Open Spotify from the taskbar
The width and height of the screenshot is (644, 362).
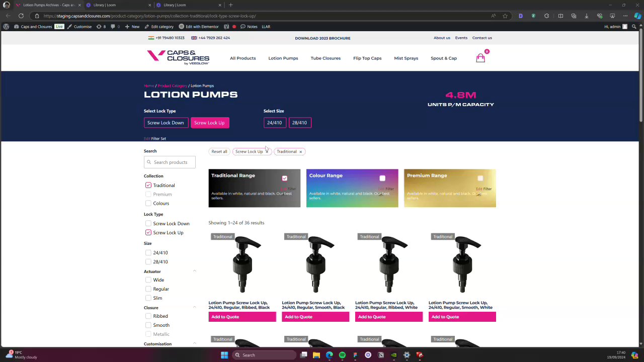(x=342, y=355)
